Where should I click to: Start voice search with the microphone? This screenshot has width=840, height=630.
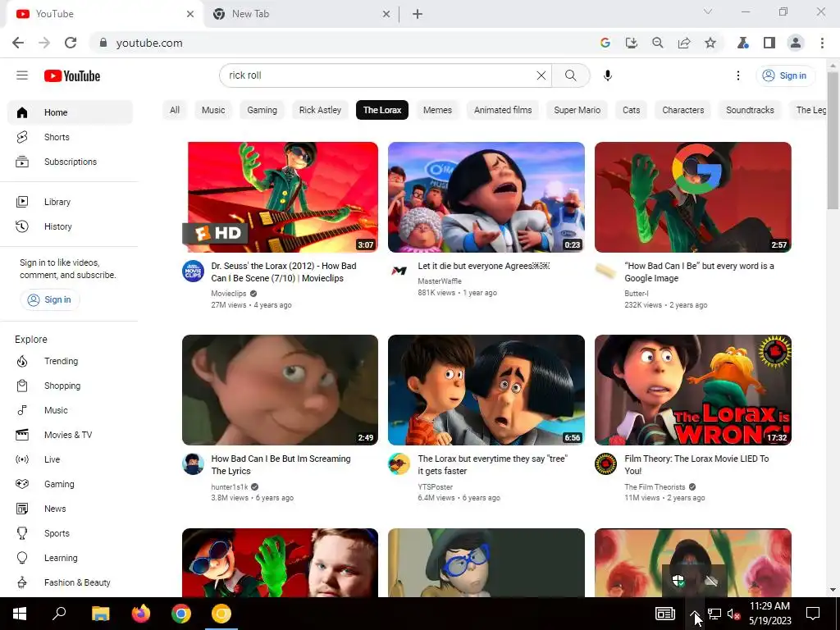pos(608,75)
